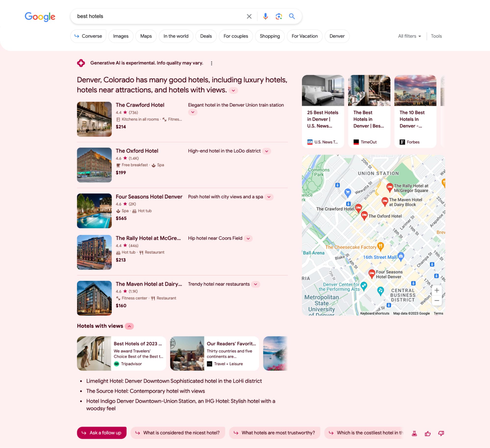Screen dimensions: 490x448
Task: Click the generative AI sparkle icon
Action: coord(81,63)
